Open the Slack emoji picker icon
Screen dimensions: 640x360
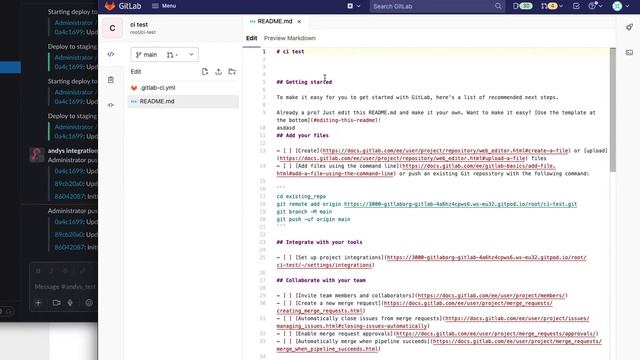[x=89, y=303]
